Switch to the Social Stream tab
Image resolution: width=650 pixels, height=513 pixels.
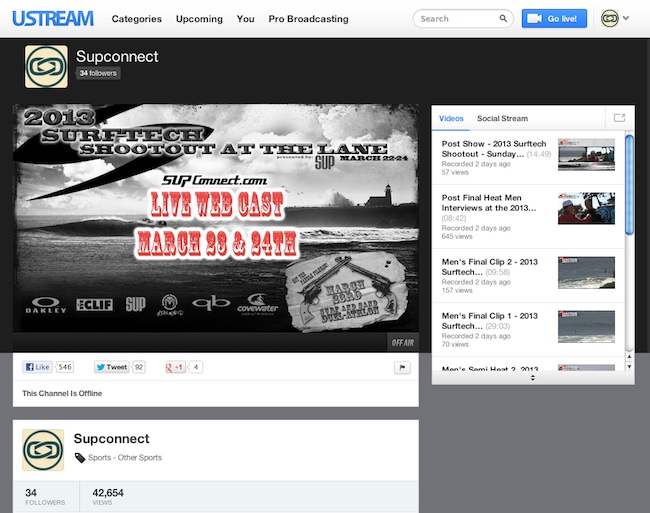pyautogui.click(x=502, y=119)
